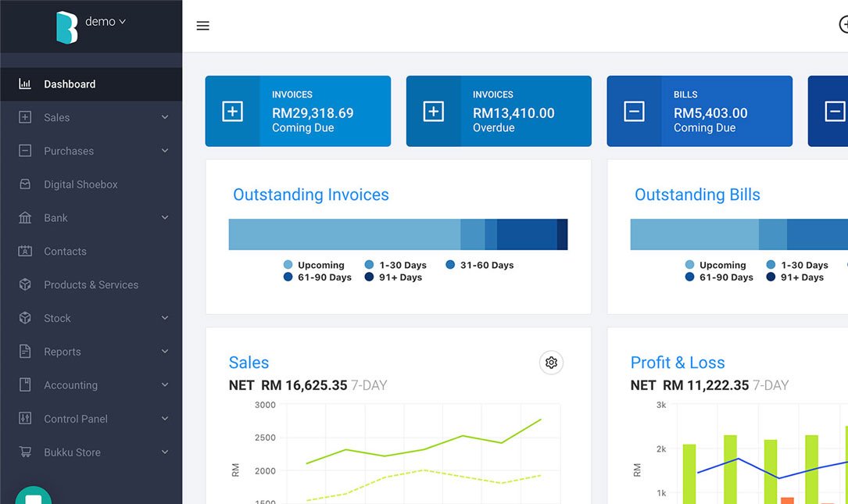Expand the Control Panel submenu chevron
Image resolution: width=848 pixels, height=504 pixels.
pos(165,419)
